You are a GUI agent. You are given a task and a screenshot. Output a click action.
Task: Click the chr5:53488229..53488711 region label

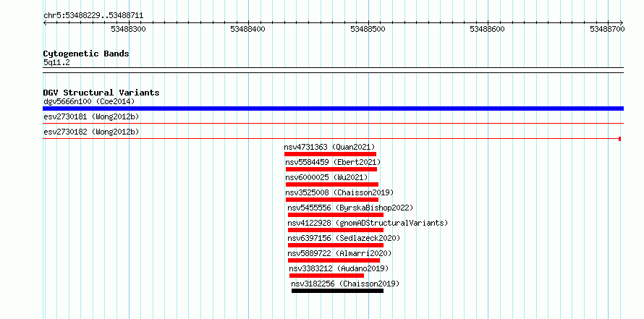click(x=93, y=16)
